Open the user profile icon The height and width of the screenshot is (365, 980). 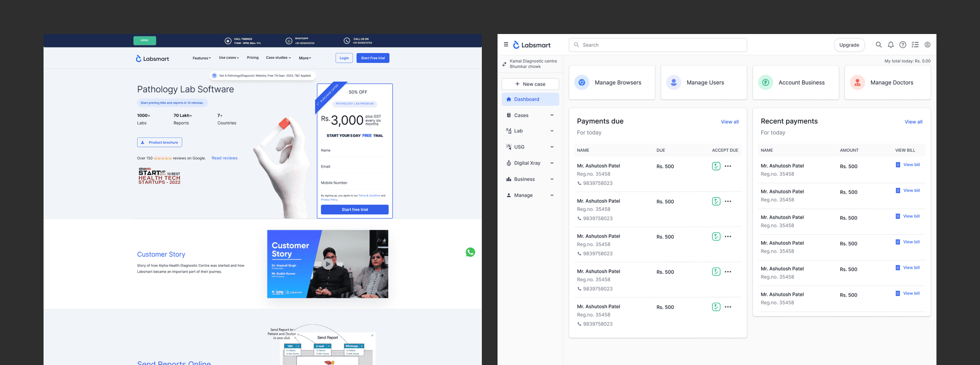pyautogui.click(x=927, y=45)
